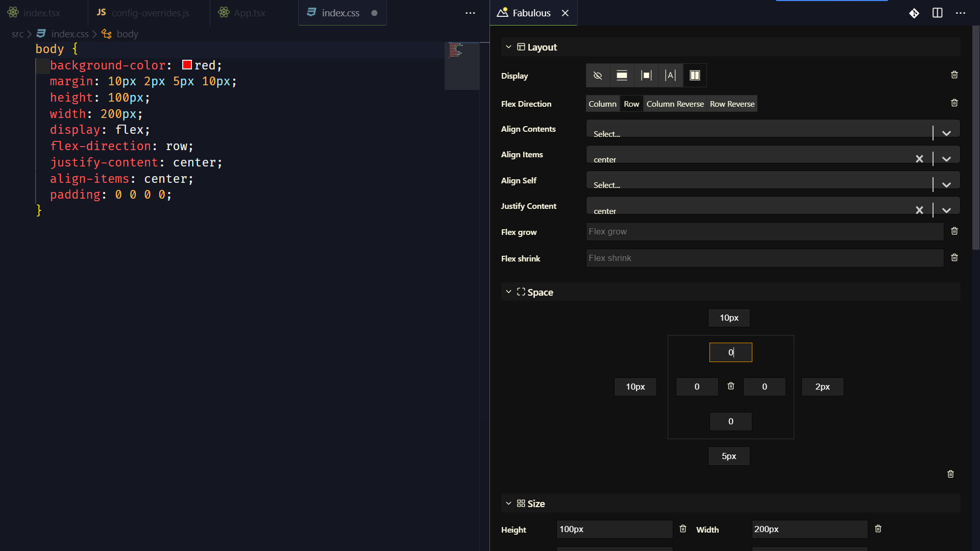Open editor group more actions menu
The image size is (980, 551).
(x=470, y=13)
